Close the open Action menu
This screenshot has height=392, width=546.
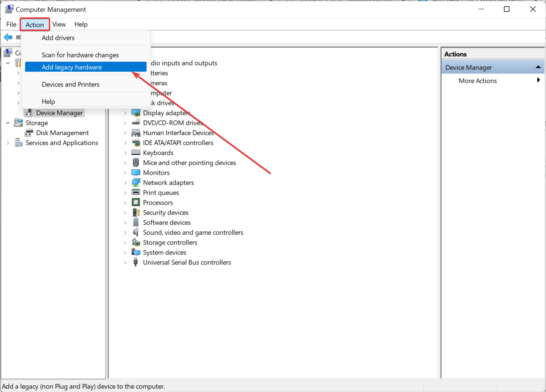[x=35, y=25]
